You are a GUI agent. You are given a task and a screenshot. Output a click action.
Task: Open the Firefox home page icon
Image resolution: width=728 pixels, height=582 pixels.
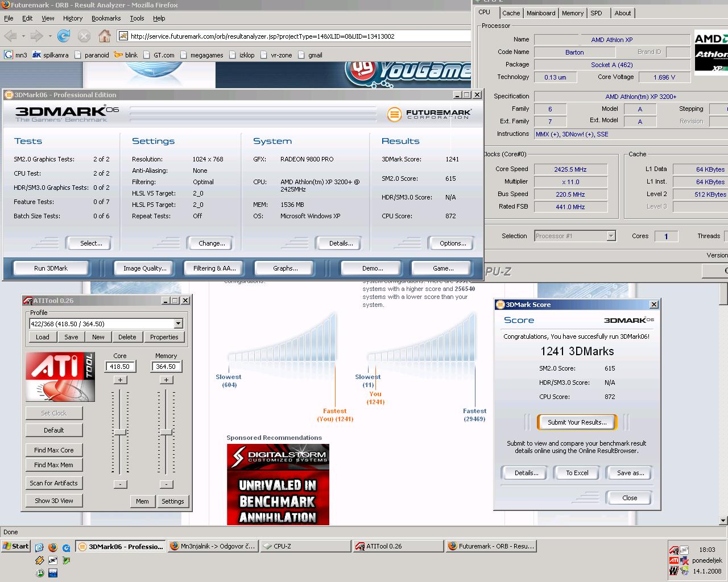click(x=105, y=36)
